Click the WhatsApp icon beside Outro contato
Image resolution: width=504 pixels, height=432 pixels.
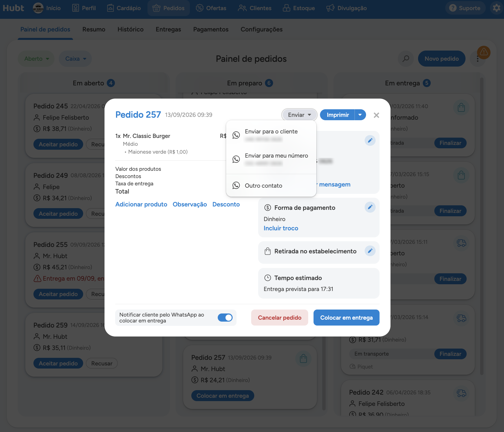[236, 185]
